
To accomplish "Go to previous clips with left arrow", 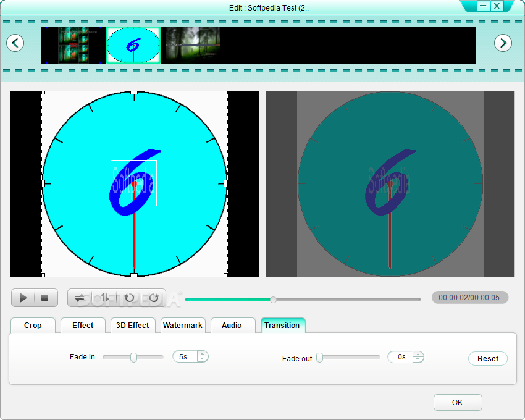I will pos(15,43).
